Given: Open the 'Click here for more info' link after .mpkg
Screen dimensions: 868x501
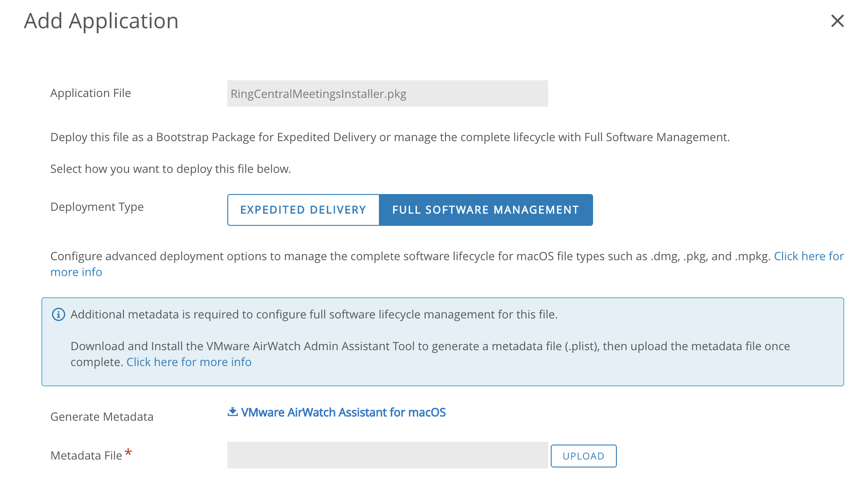Looking at the screenshot, I should [809, 256].
